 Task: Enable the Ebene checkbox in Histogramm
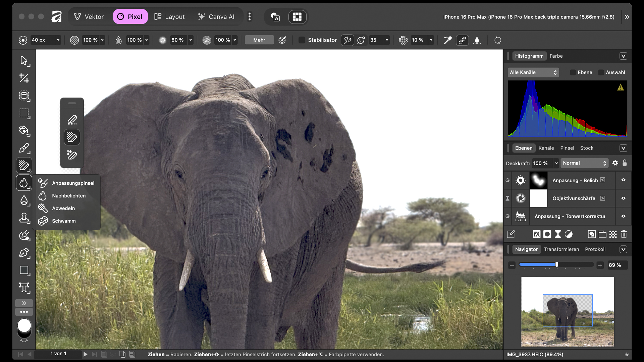pos(573,72)
